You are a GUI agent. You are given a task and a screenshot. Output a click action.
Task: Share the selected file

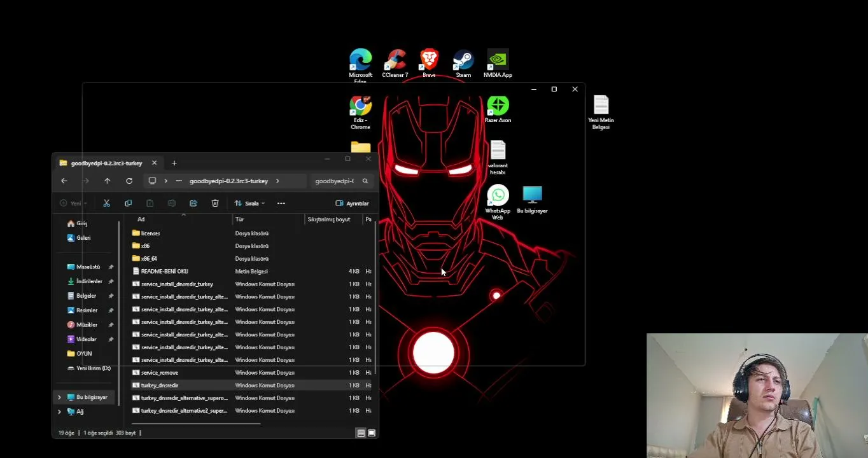point(193,203)
